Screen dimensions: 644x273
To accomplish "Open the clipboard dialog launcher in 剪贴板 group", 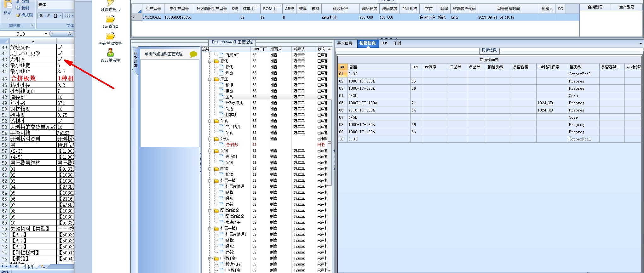I will (32, 25).
